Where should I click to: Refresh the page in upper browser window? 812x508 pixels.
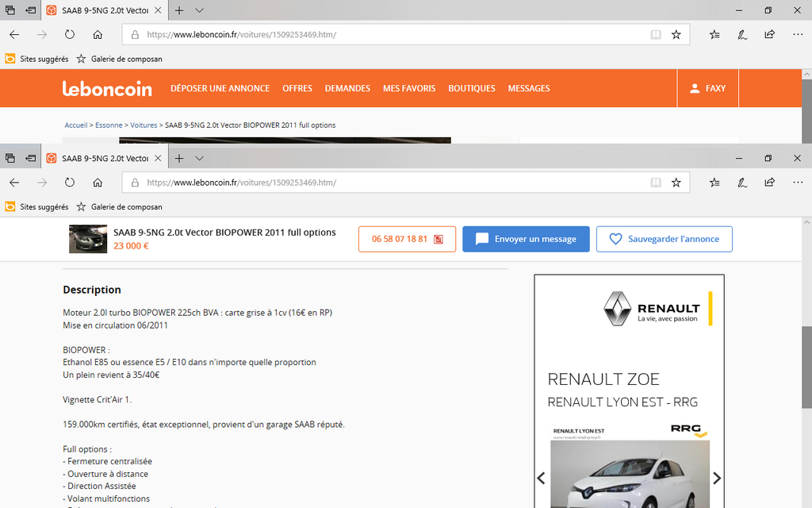point(70,35)
